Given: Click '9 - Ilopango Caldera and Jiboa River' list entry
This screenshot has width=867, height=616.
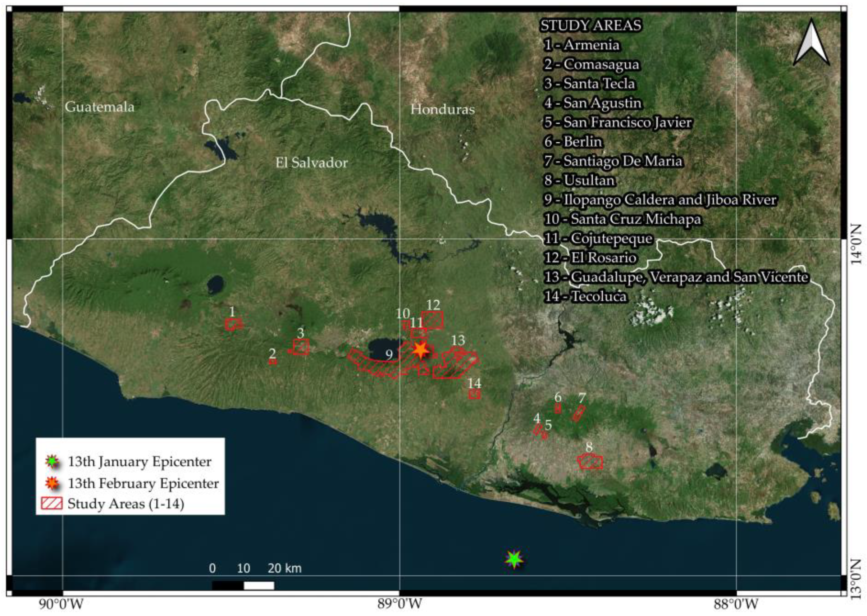Looking at the screenshot, I should pyautogui.click(x=660, y=200).
